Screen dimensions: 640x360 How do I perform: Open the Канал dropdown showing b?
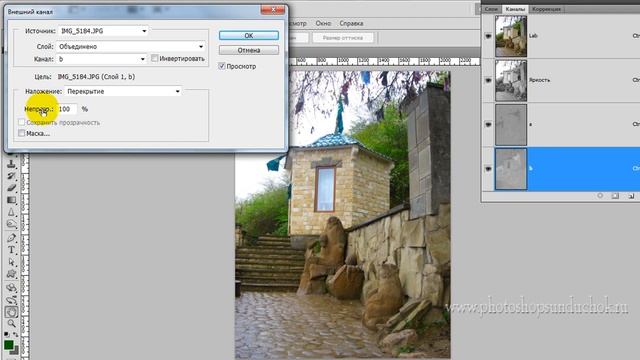[101, 59]
